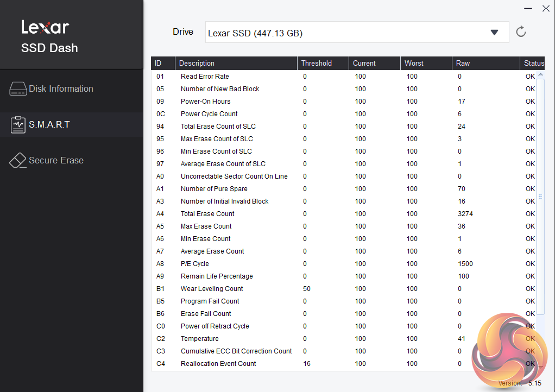Screen dimensions: 555x392
Task: Select the P/E Cycle row
Action: coord(344,264)
